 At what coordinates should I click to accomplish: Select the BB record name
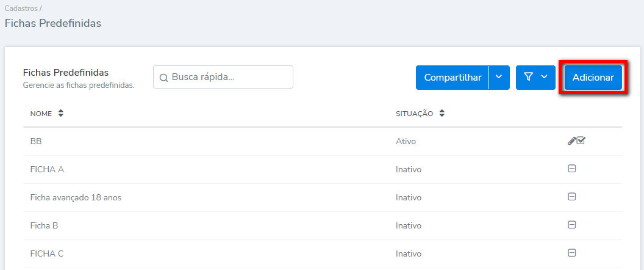[x=36, y=141]
